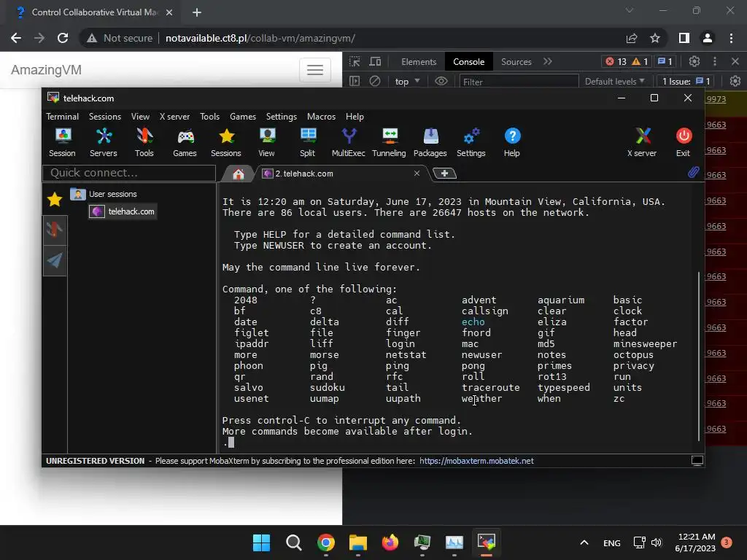
Task: Open the Servers toolbar icon
Action: coord(104,142)
